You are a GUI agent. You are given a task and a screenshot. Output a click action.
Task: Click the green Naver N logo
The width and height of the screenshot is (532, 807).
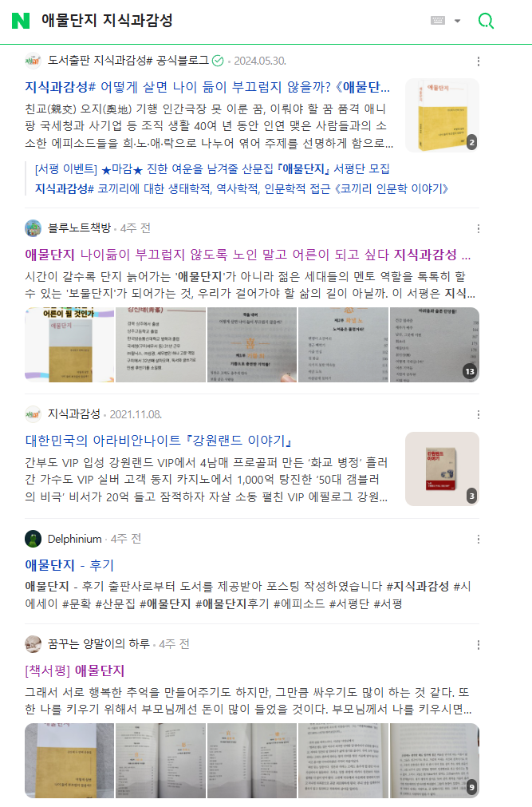click(x=21, y=21)
